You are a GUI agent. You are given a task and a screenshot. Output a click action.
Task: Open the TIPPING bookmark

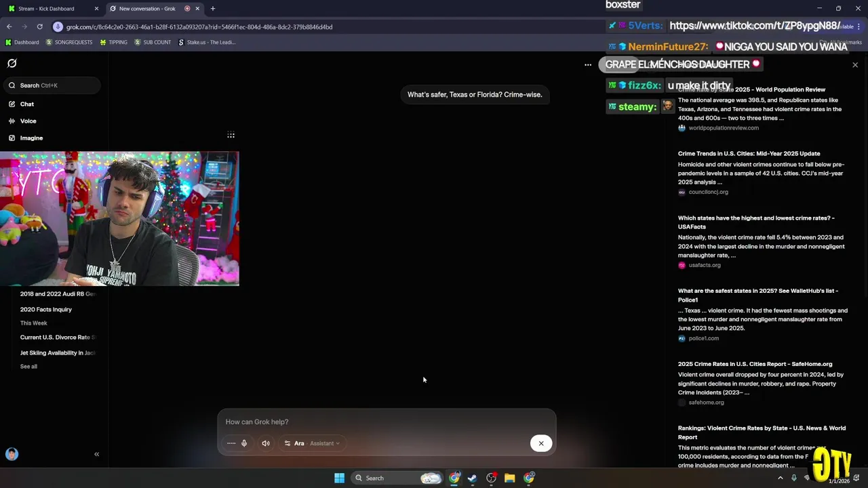(x=113, y=42)
